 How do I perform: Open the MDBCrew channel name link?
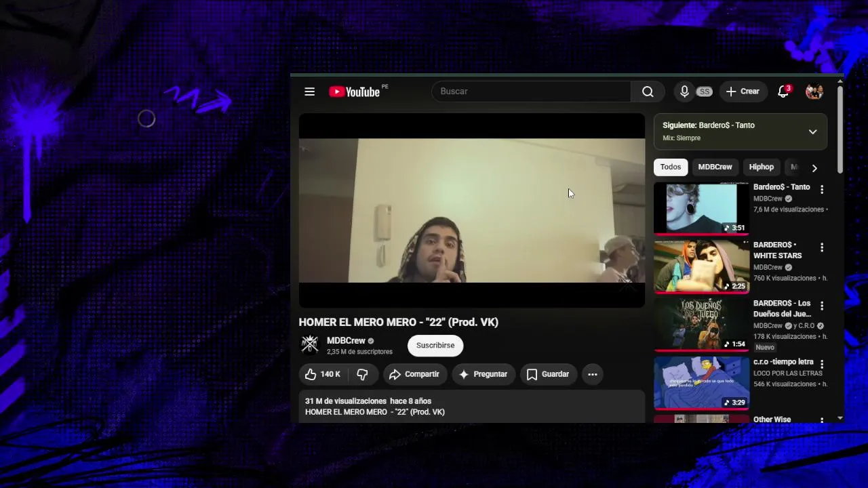coord(346,341)
